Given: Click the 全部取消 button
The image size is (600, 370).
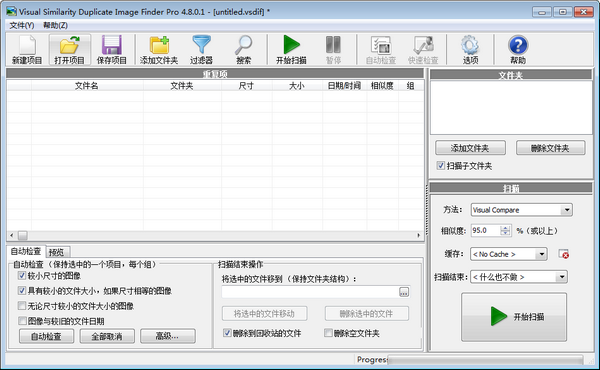Looking at the screenshot, I should (x=107, y=336).
